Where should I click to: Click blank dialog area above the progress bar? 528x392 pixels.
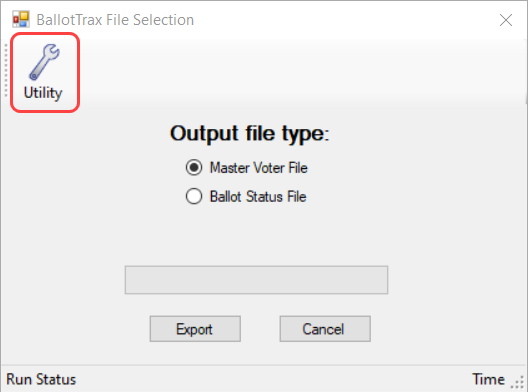tap(256, 236)
